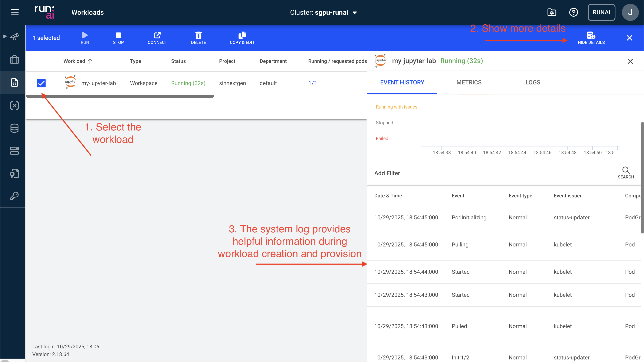Open the help question-mark icon
644x362 pixels.
coord(574,12)
